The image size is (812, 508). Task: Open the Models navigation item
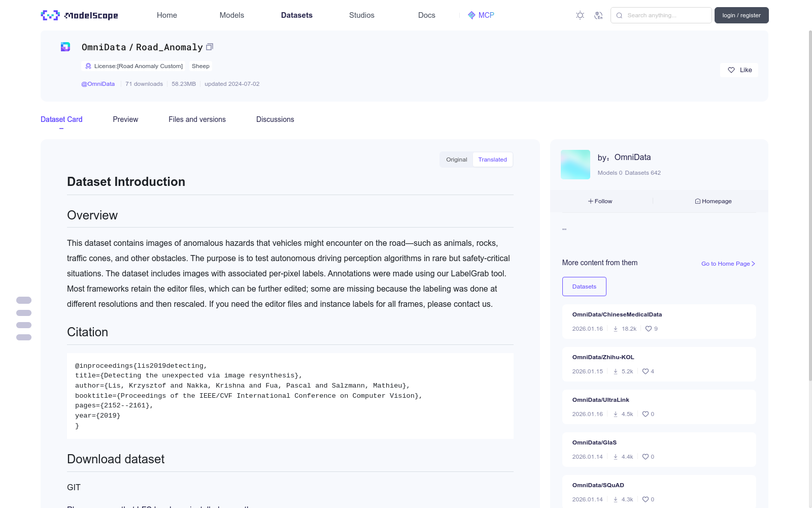pos(232,15)
